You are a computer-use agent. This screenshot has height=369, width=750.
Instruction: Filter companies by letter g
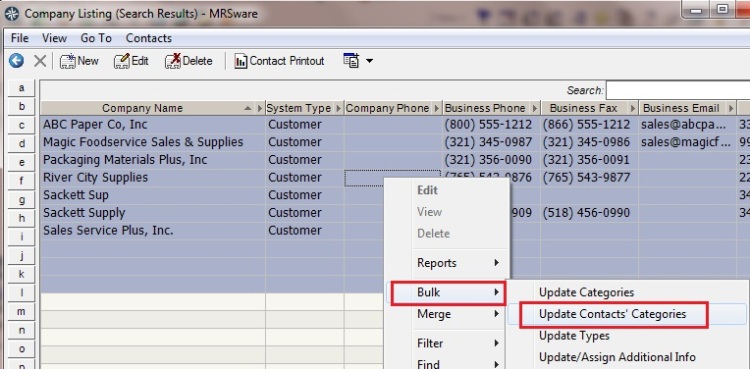point(22,200)
